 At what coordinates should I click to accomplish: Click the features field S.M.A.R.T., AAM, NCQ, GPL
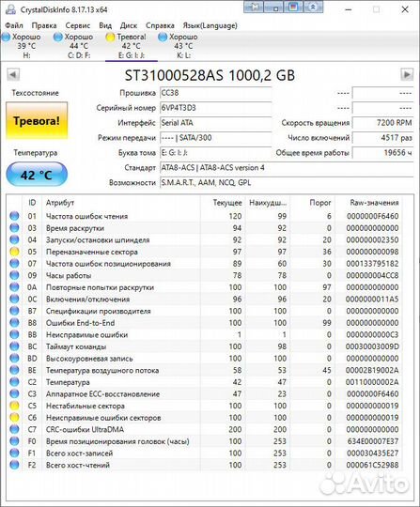click(x=287, y=183)
